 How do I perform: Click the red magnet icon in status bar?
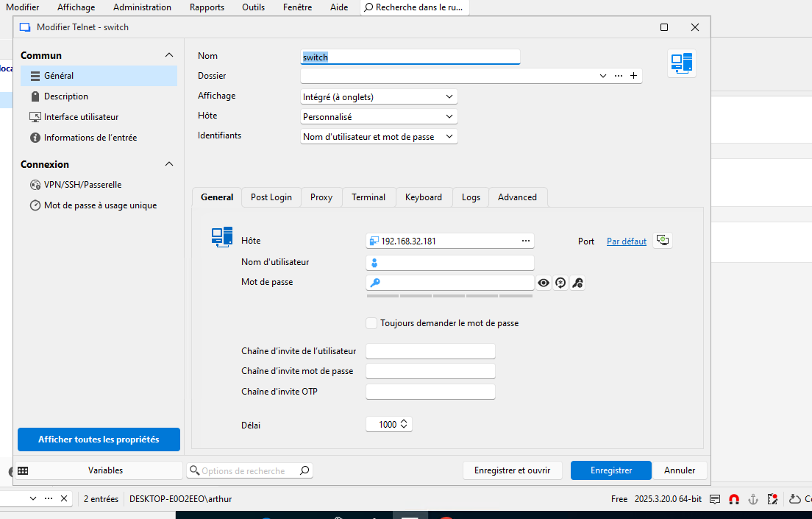(x=733, y=498)
